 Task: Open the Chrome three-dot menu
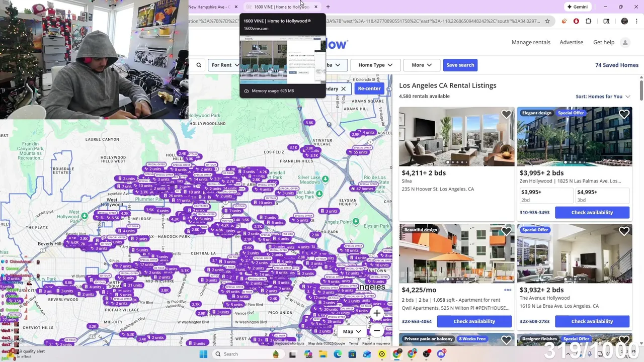tap(636, 21)
